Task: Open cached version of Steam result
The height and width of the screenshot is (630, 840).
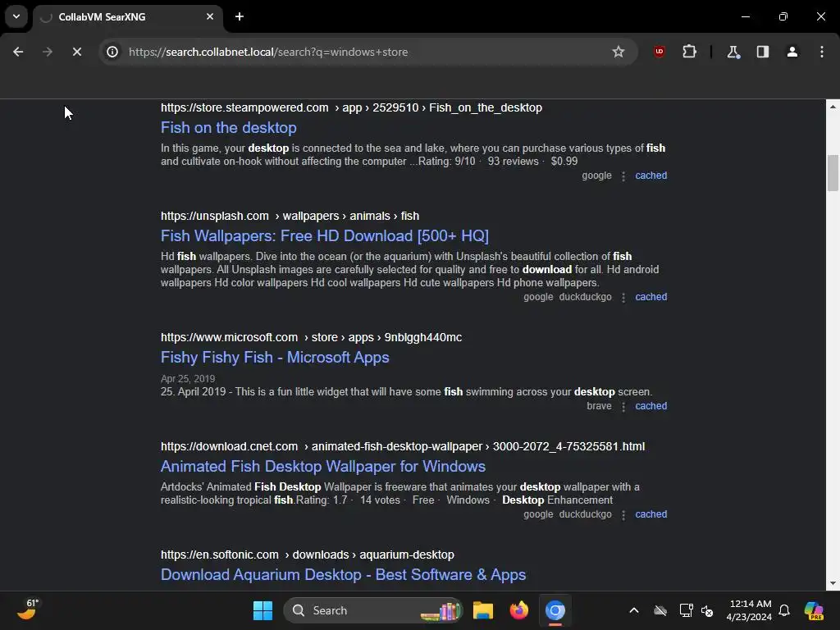Action: [651, 176]
